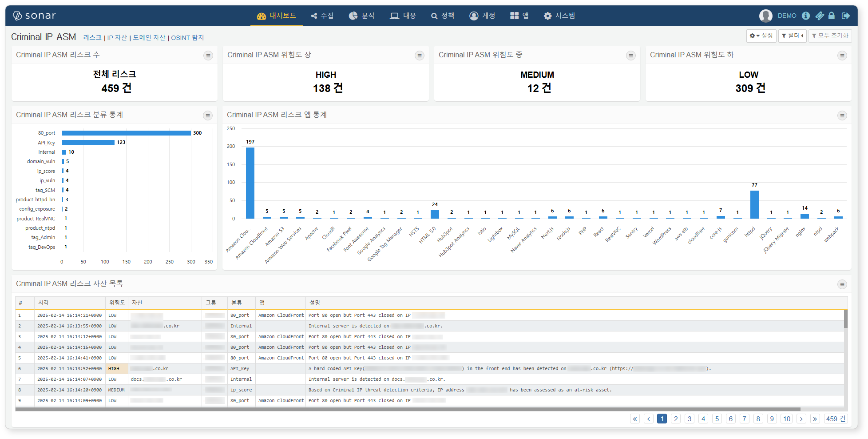
Task: Click the HIGH 138 건 value
Action: [x=328, y=88]
